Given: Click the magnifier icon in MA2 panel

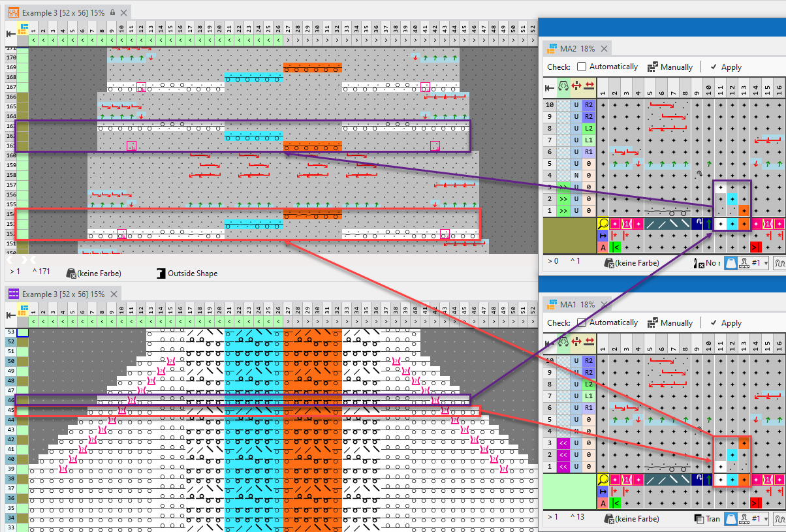Looking at the screenshot, I should click(603, 223).
